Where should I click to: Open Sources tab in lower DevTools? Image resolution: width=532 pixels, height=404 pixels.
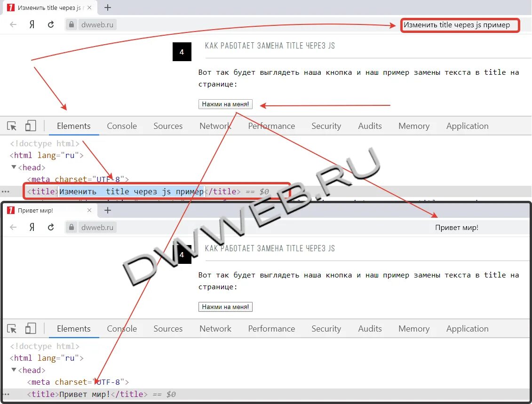point(168,329)
